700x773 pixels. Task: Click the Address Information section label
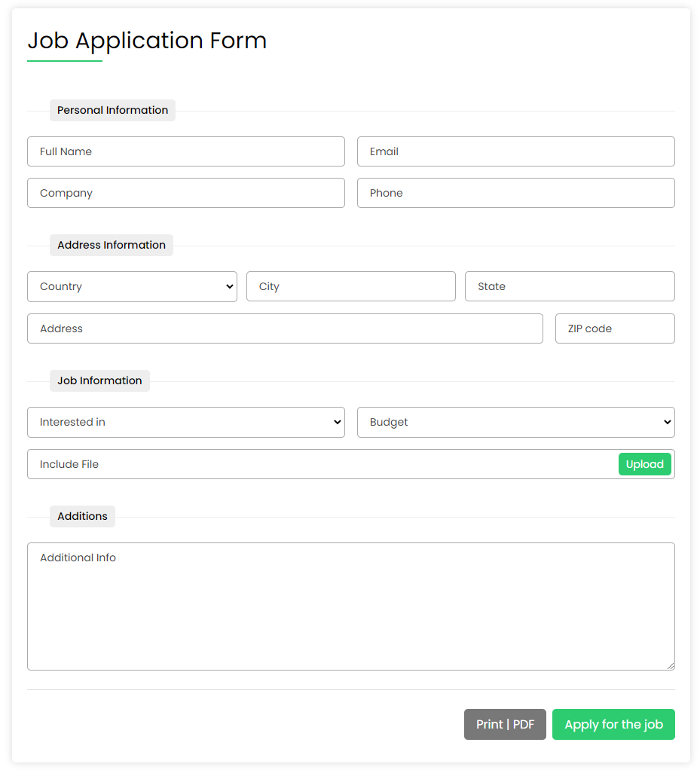111,245
